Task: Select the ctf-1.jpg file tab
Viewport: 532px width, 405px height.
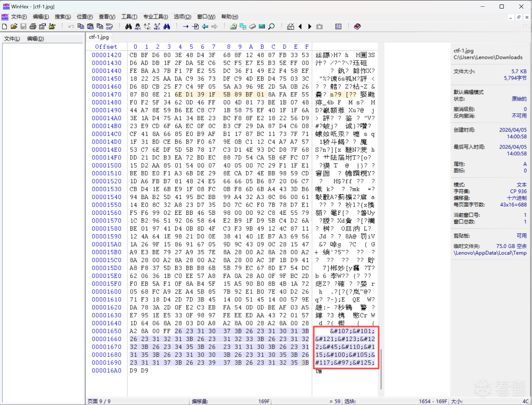Action: pyautogui.click(x=99, y=37)
